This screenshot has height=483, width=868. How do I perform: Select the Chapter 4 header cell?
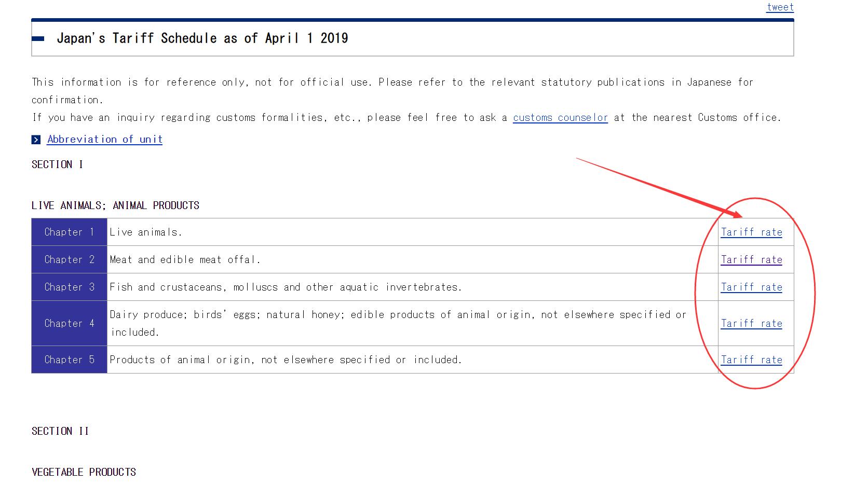pos(69,323)
